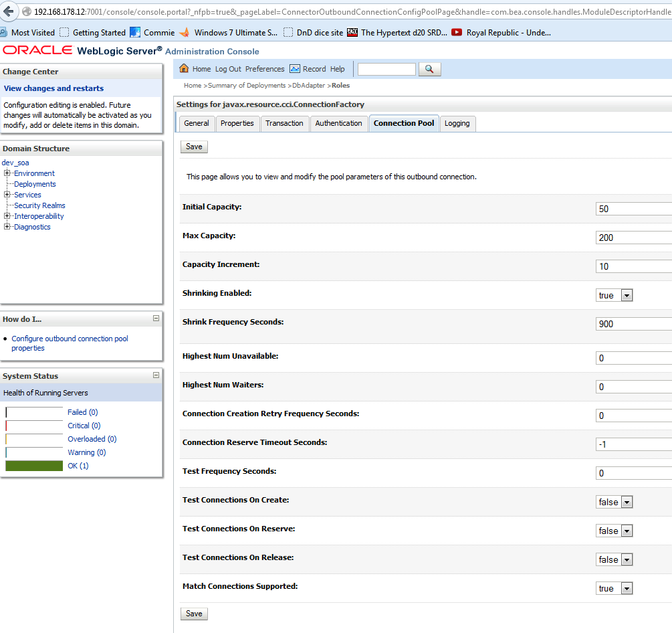Click Summary of Deployments breadcrumb

[x=247, y=86]
